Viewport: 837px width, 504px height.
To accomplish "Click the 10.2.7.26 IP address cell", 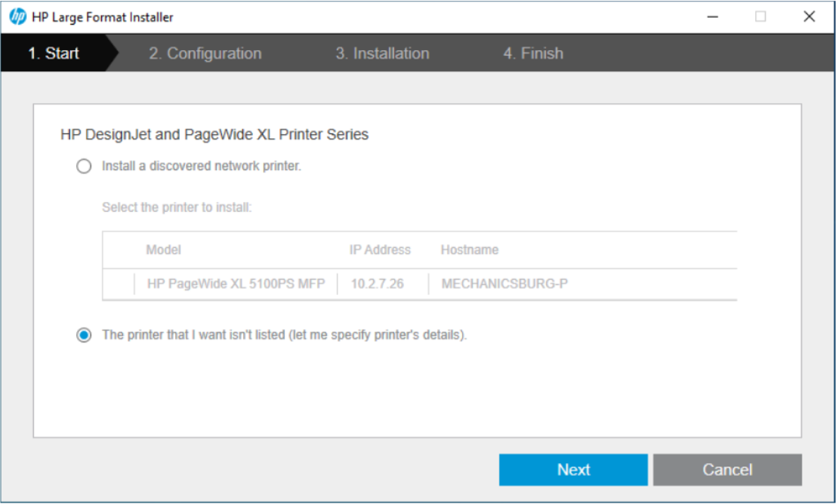I will click(377, 284).
